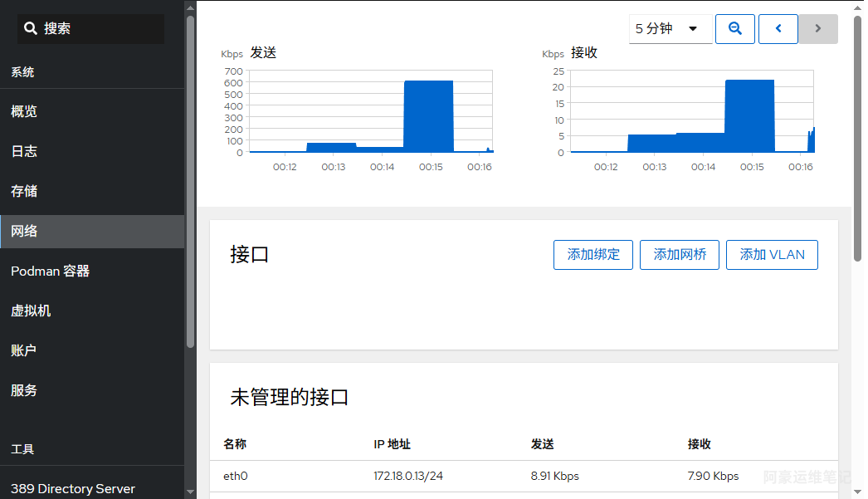Open 日志 in the sidebar

[x=92, y=151]
